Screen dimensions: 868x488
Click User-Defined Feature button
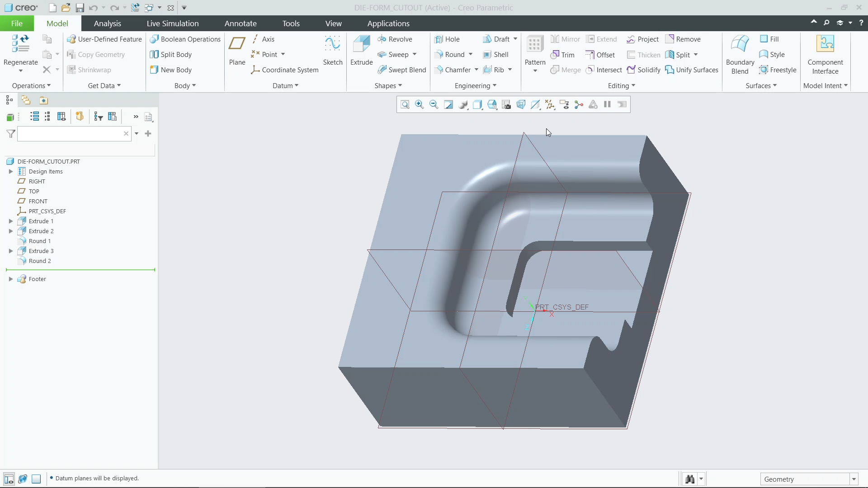(104, 39)
